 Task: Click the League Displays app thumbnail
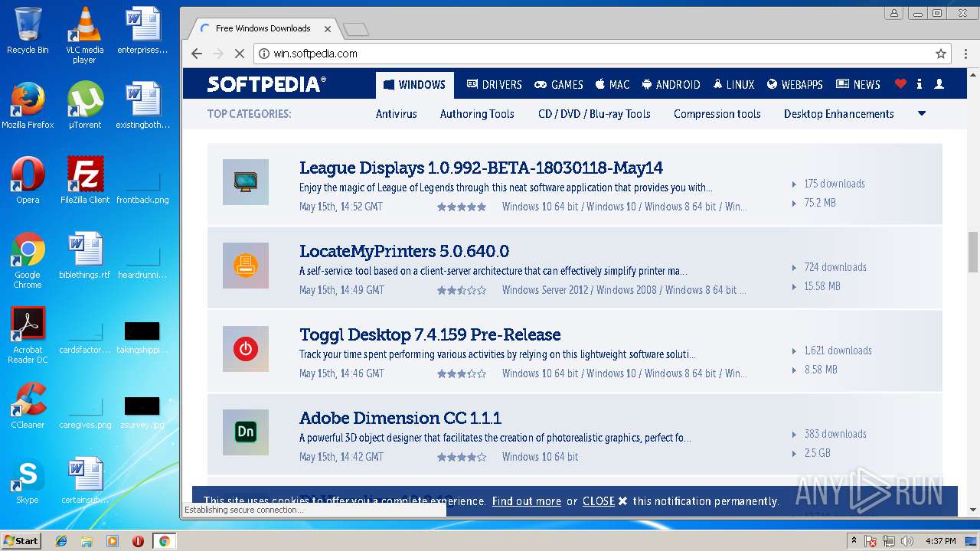click(x=246, y=182)
